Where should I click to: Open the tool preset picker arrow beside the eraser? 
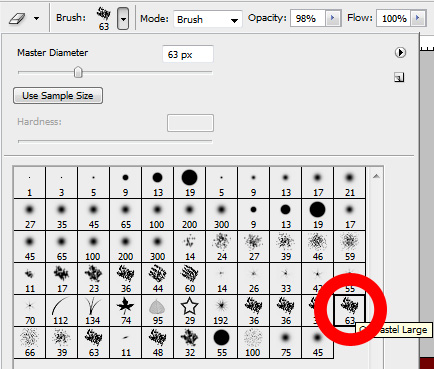[36, 19]
